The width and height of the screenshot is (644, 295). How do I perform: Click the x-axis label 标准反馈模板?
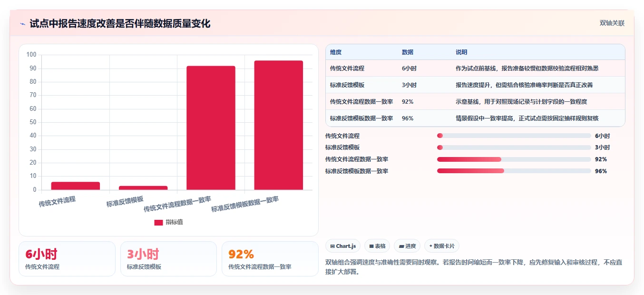click(125, 201)
